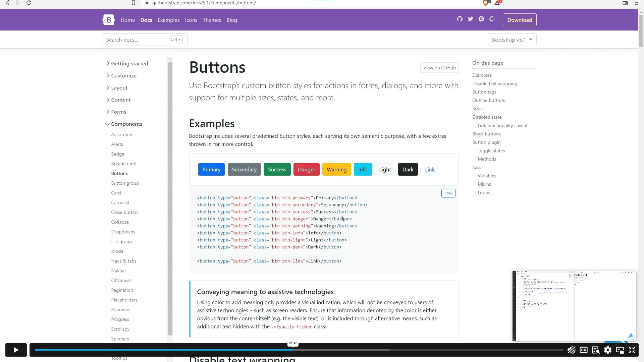The height and width of the screenshot is (362, 644).
Task: Click the Download button
Action: [520, 19]
